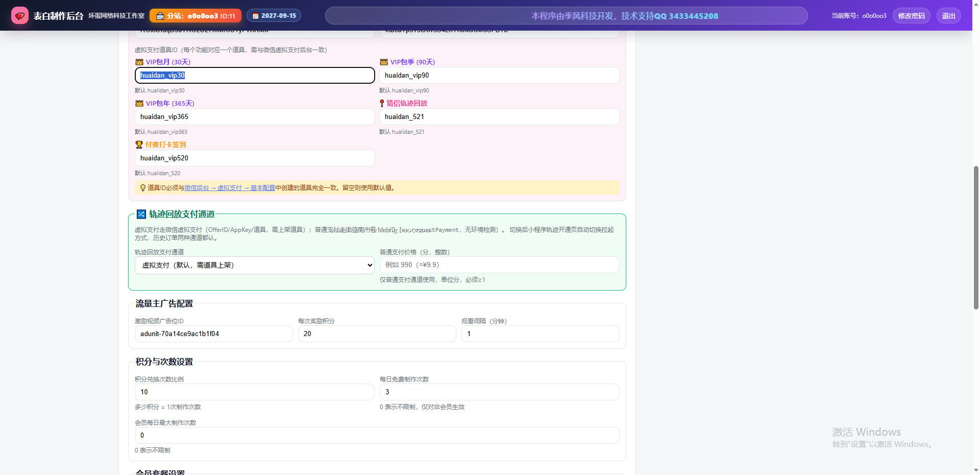The image size is (980, 475).
Task: Focus the 观看间隔 (分钟) field
Action: point(540,334)
